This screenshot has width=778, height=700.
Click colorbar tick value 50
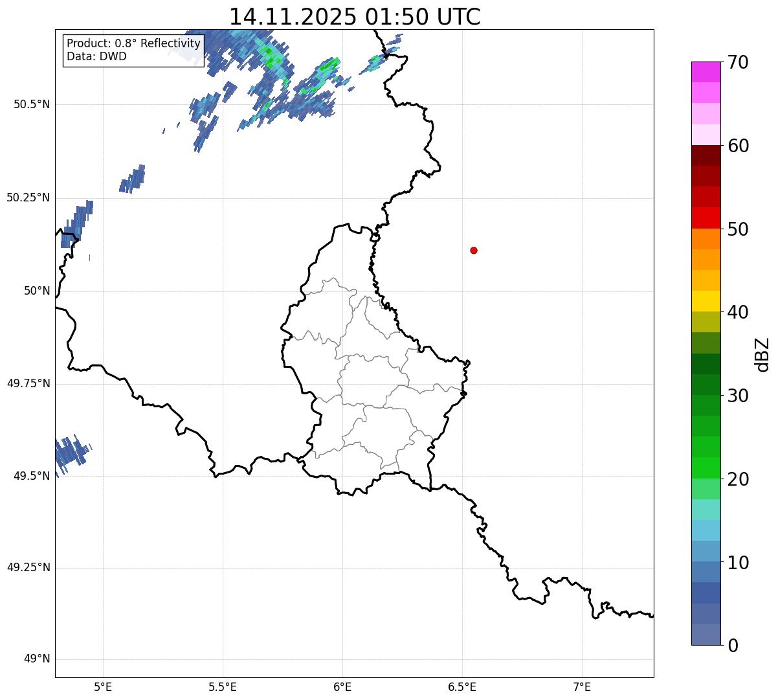point(738,229)
